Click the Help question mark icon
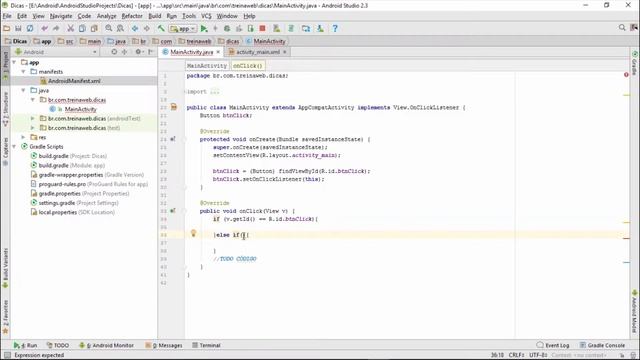640x360 pixels. (335, 29)
